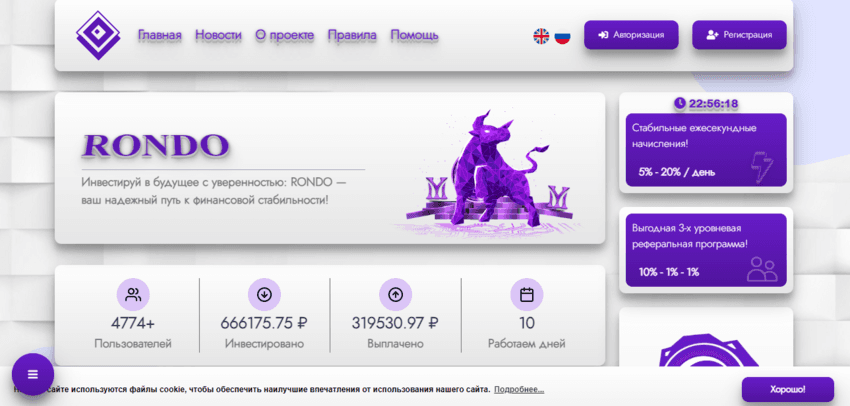Switch language to English flag
This screenshot has width=850, height=406.
point(541,36)
